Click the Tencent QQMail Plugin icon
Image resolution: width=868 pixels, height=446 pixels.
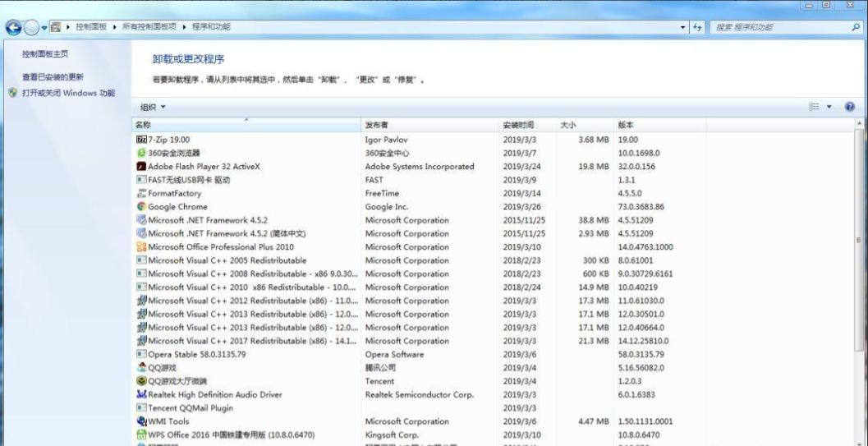coord(141,408)
